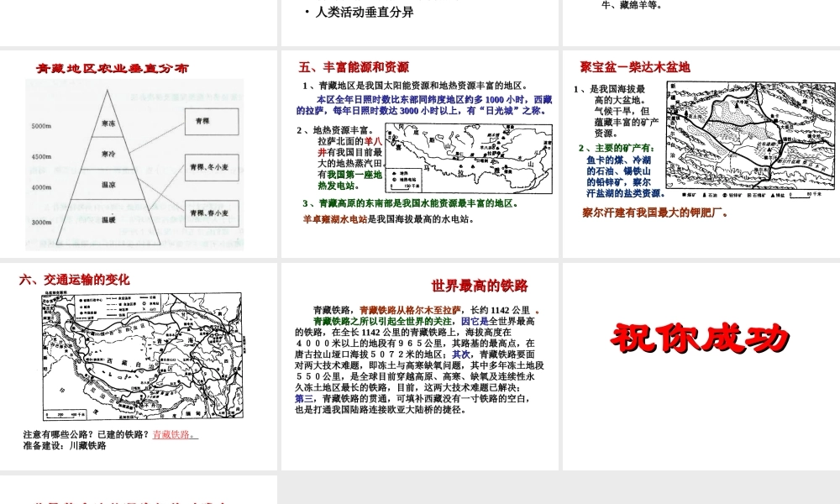Click the text 2、地热资源丰富

[337, 130]
